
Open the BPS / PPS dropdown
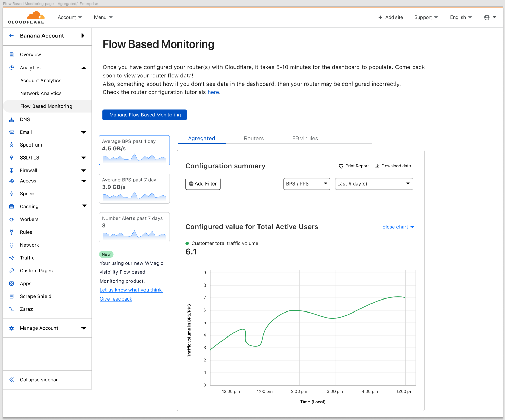(307, 184)
